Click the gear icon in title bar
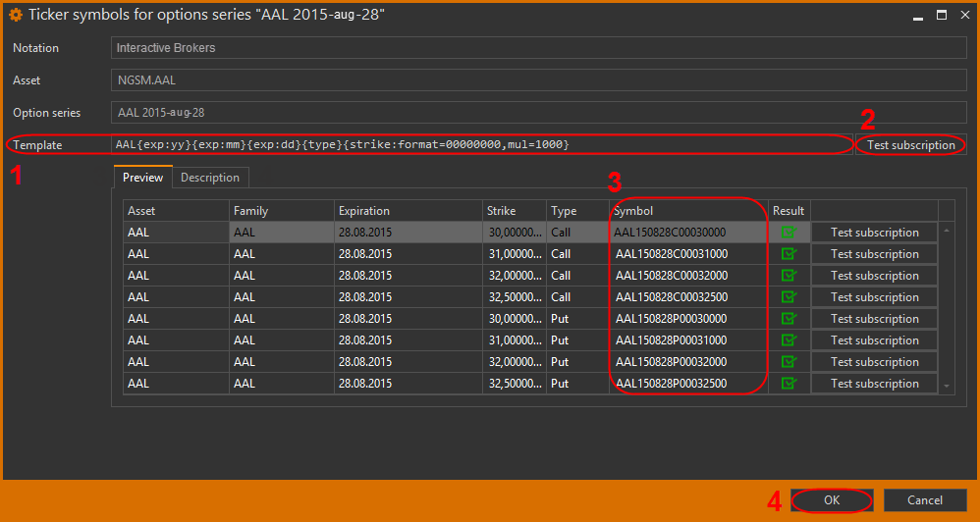The height and width of the screenshot is (522, 980). pos(15,15)
